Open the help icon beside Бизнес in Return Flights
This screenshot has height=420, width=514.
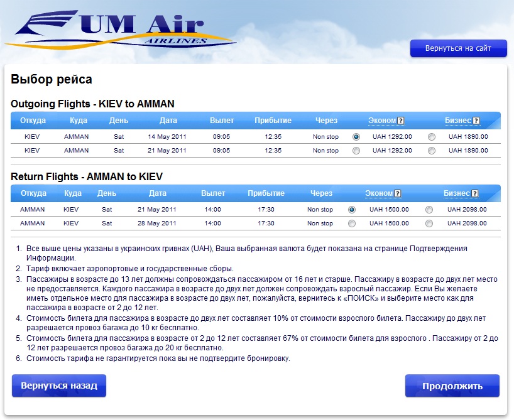coord(474,194)
